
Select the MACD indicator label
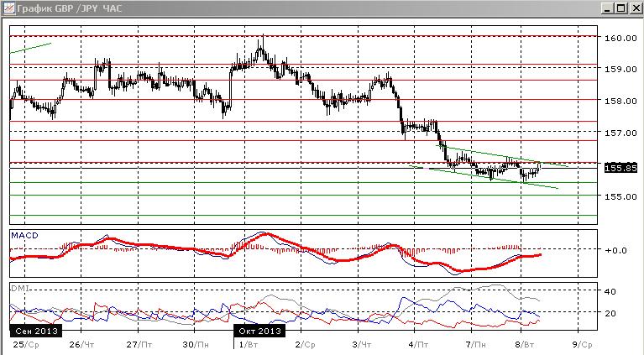(24, 235)
